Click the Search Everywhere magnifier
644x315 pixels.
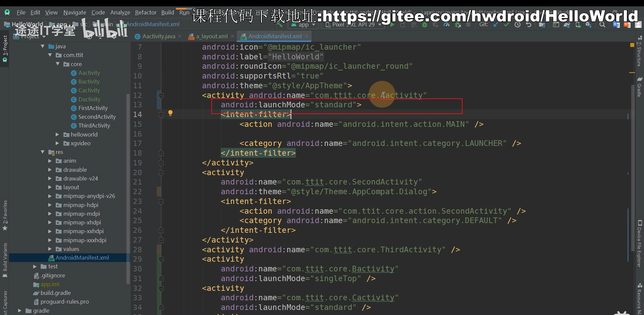pyautogui.click(x=602, y=25)
